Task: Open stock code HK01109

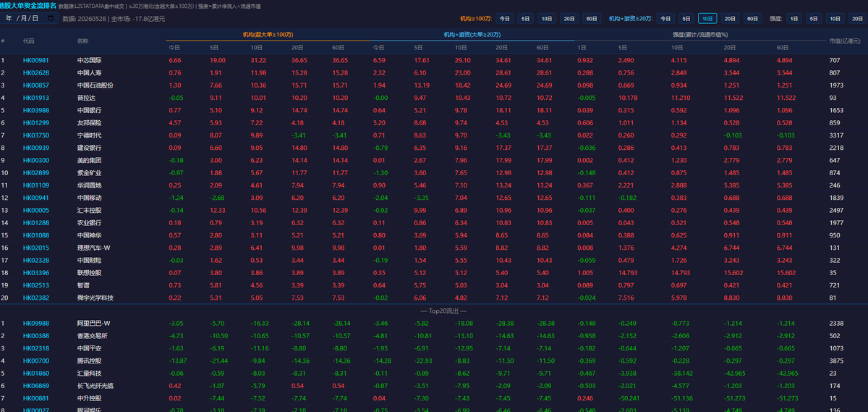Action: (36, 185)
